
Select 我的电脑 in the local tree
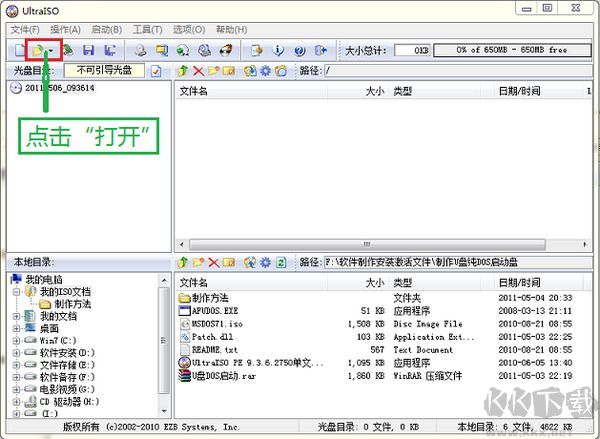(44, 279)
